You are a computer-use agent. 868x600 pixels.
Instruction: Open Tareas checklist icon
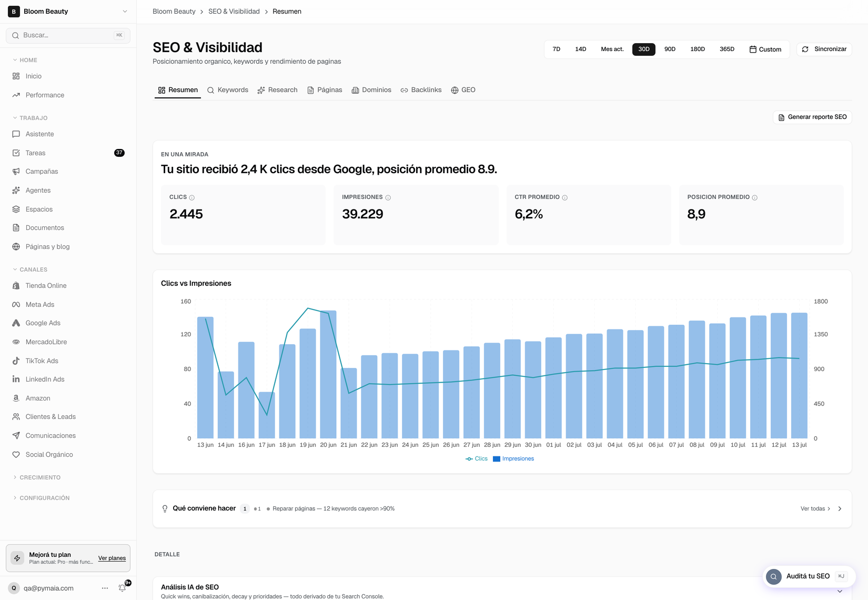(x=16, y=153)
